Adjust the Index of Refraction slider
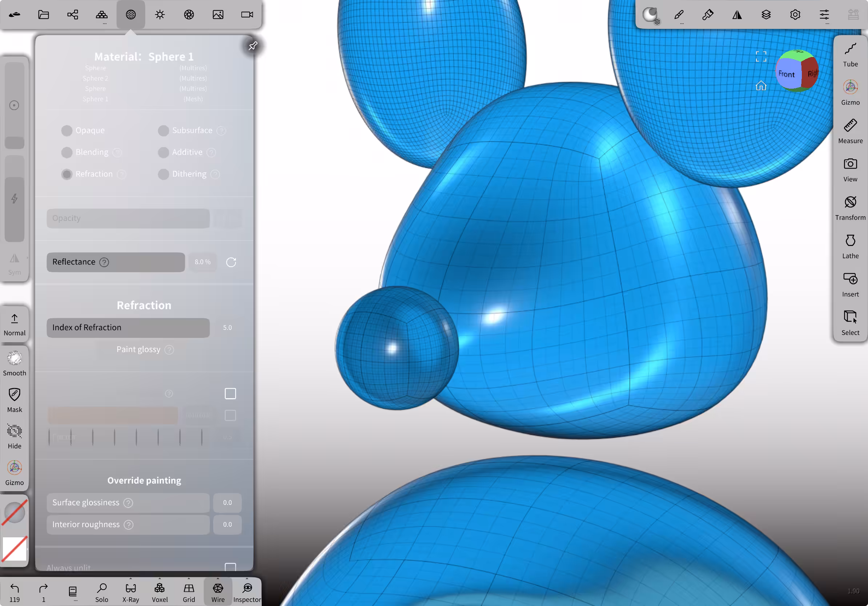Image resolution: width=868 pixels, height=606 pixels. (128, 328)
